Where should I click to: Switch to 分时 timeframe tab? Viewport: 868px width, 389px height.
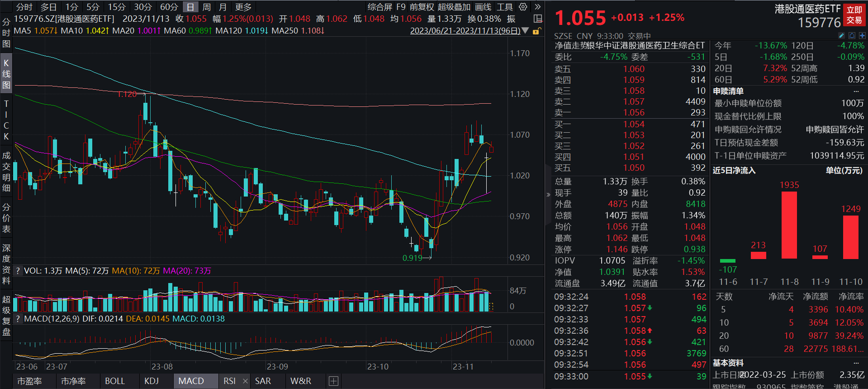[24, 7]
